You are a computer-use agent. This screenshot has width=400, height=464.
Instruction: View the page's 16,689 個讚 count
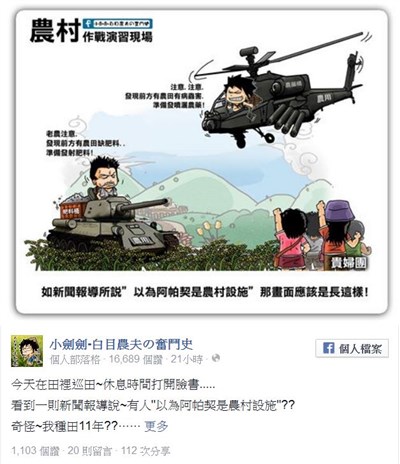[x=135, y=359]
